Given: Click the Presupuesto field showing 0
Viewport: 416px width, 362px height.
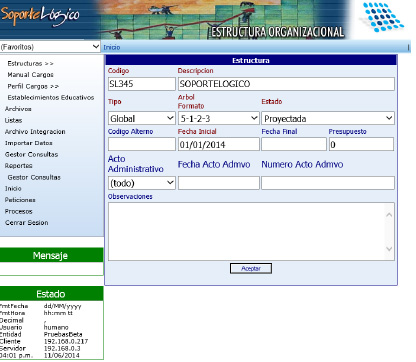Looking at the screenshot, I should [361, 144].
